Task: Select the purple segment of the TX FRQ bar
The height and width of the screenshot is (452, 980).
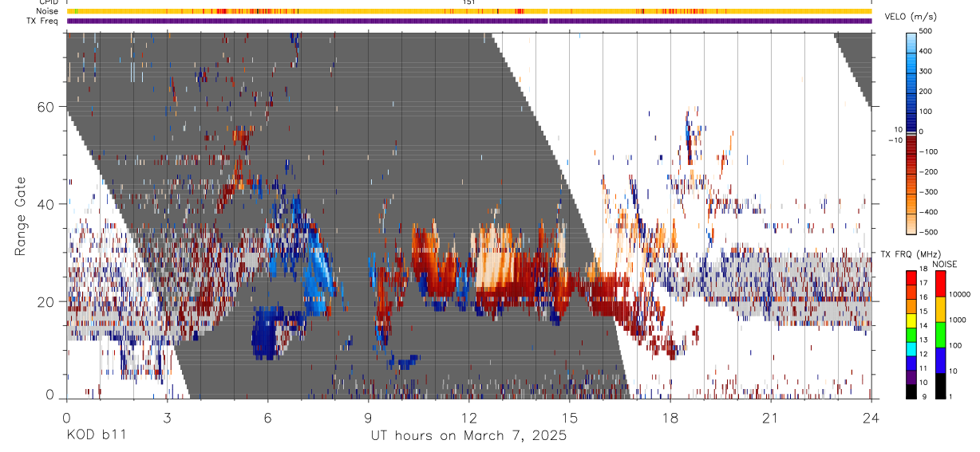Action: click(911, 378)
